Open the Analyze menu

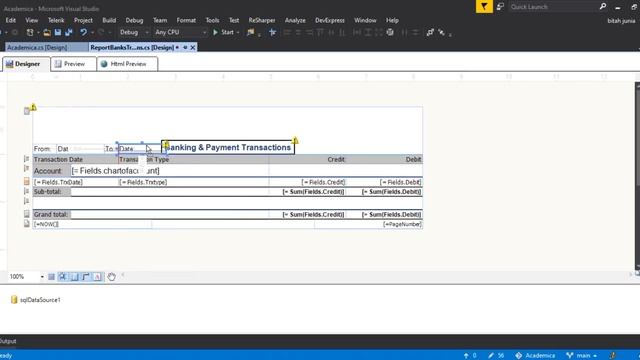coord(295,20)
